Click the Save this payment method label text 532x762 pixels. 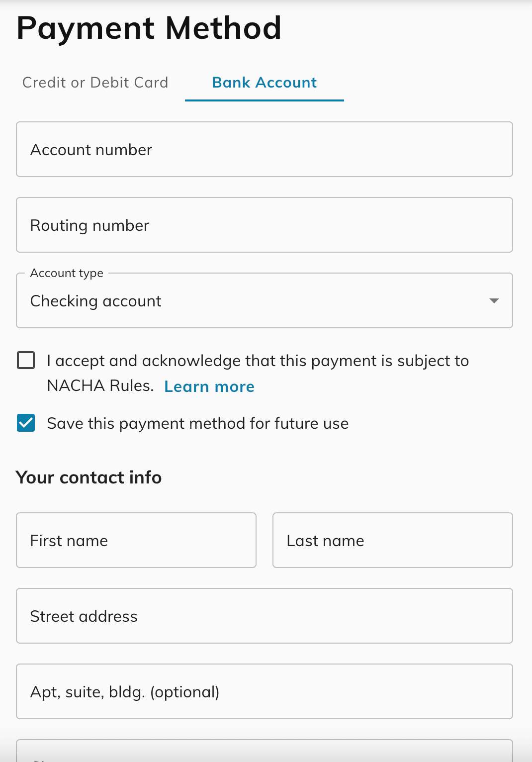click(x=198, y=423)
